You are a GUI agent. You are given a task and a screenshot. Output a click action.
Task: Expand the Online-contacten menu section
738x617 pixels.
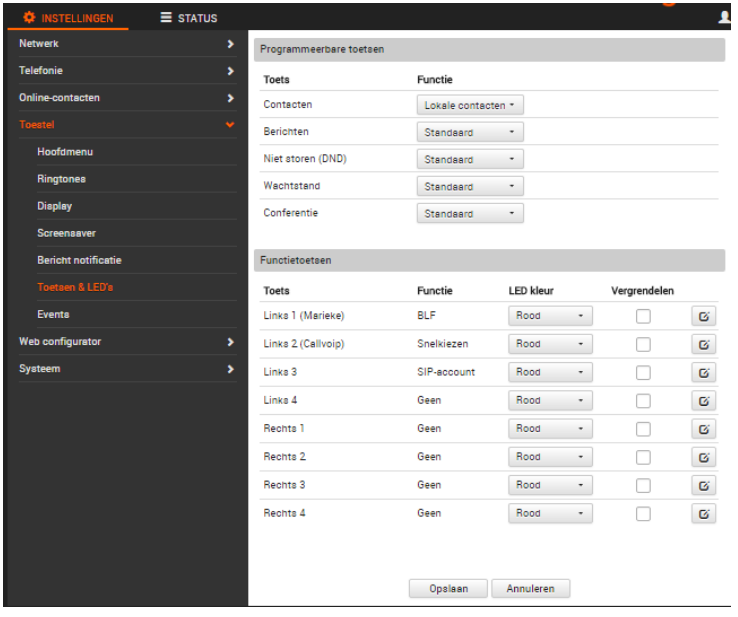click(x=128, y=98)
